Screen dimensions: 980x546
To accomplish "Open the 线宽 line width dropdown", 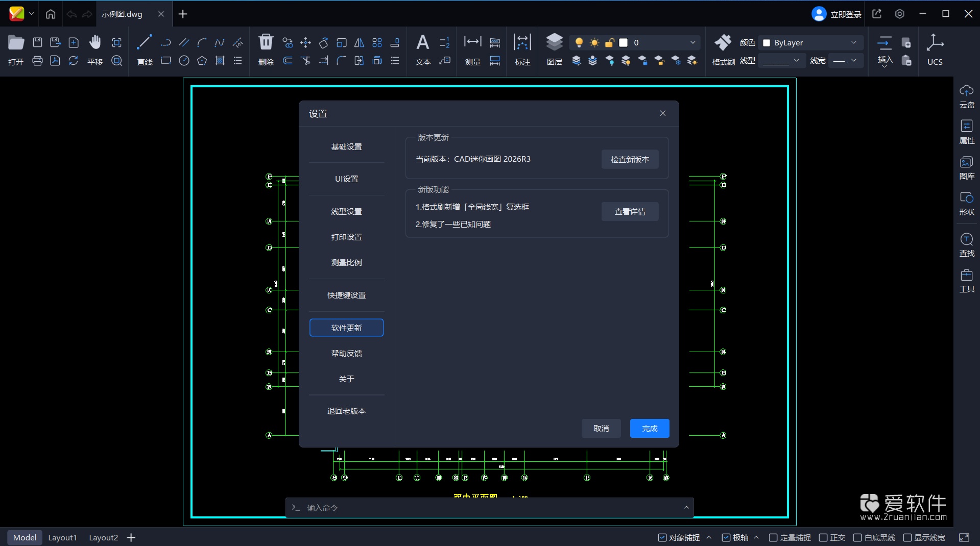I will point(845,61).
